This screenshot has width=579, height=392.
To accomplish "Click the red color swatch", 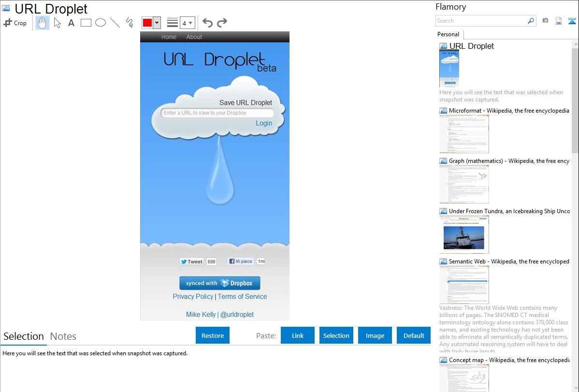I will (x=147, y=23).
